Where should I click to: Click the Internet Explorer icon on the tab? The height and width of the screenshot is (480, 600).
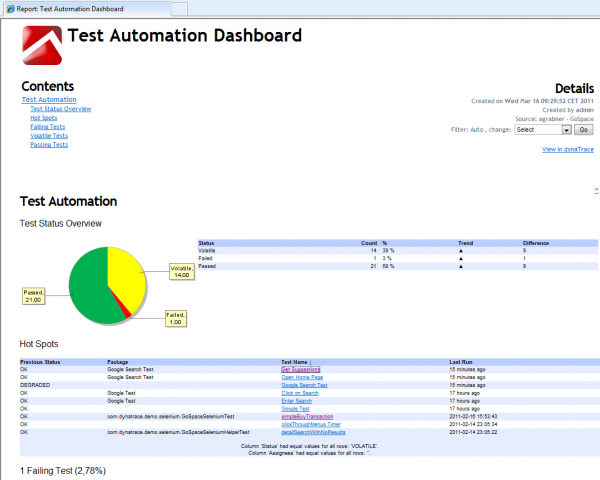pos(10,9)
